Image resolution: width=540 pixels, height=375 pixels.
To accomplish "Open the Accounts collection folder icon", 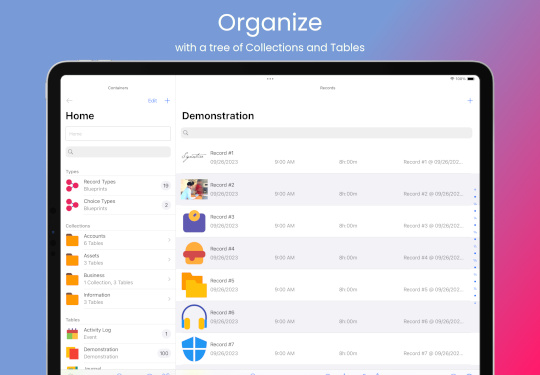I will pyautogui.click(x=72, y=240).
